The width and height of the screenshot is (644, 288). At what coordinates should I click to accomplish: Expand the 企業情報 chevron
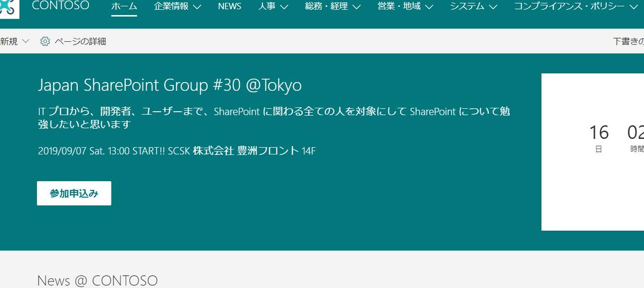[196, 8]
